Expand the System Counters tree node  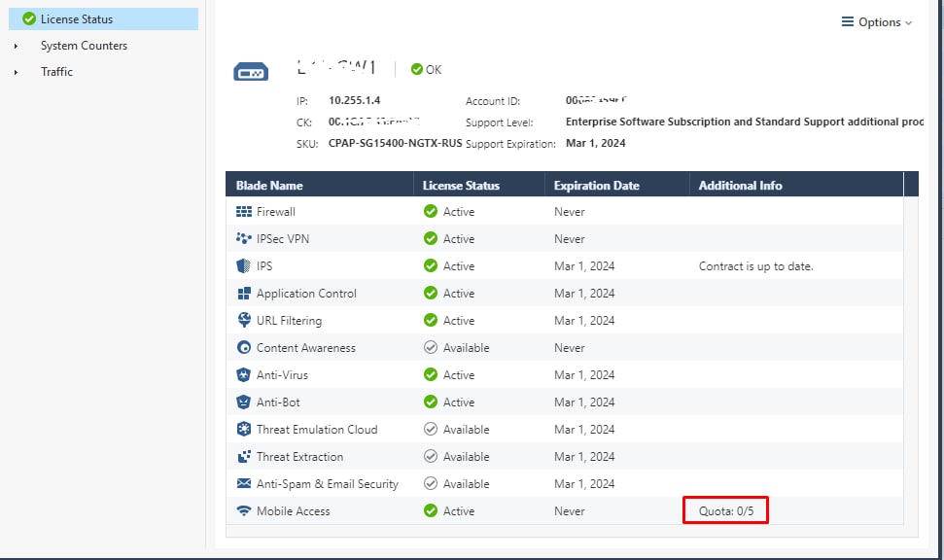16,46
